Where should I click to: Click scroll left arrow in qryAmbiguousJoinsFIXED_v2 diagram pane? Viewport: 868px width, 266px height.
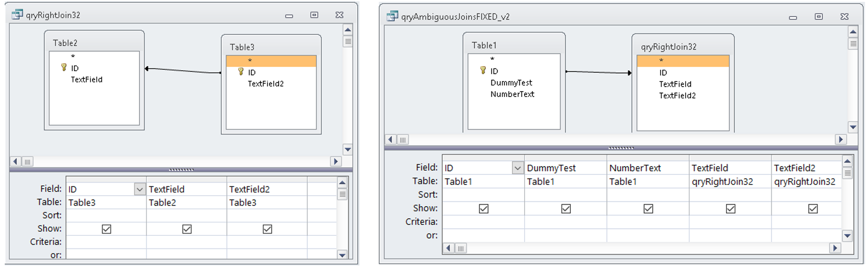pyautogui.click(x=391, y=139)
